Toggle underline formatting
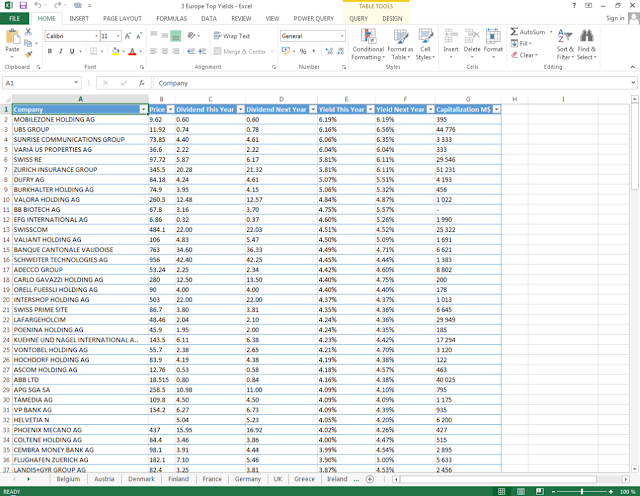 72,51
